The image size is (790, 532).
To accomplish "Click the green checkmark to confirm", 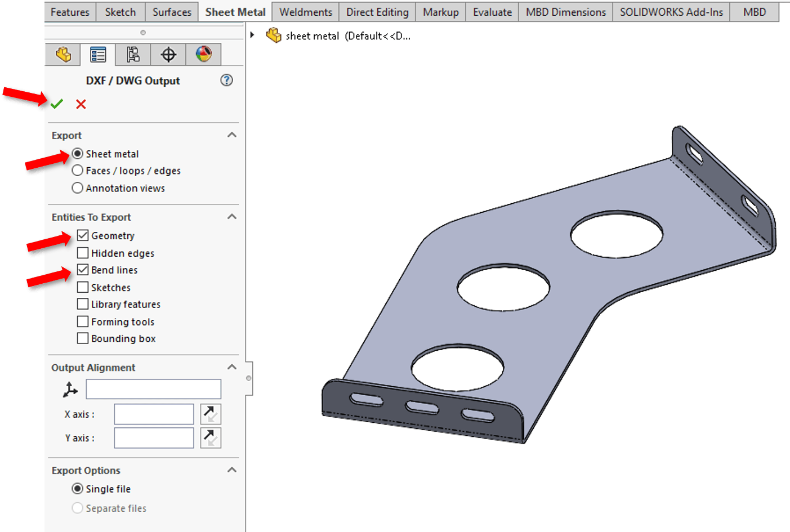I will coord(56,104).
